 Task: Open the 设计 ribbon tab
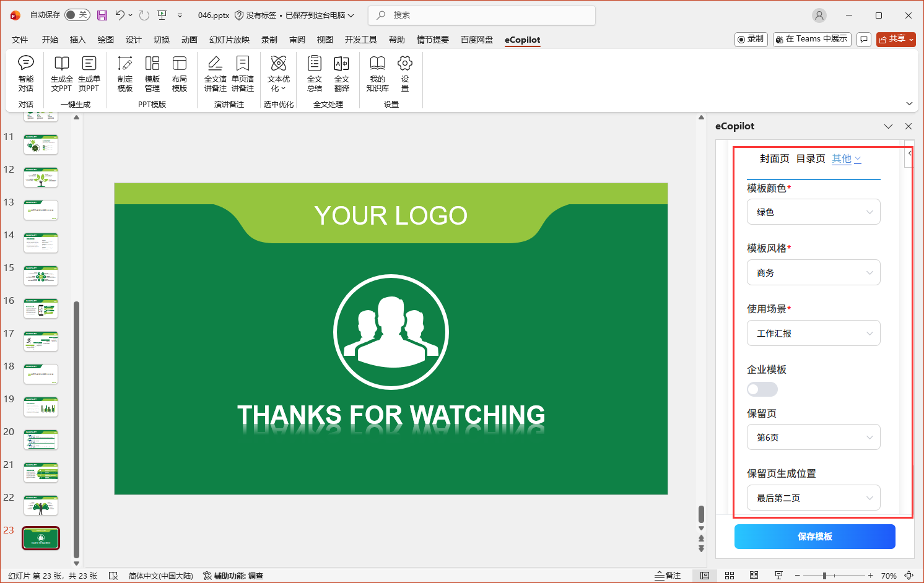coord(134,40)
